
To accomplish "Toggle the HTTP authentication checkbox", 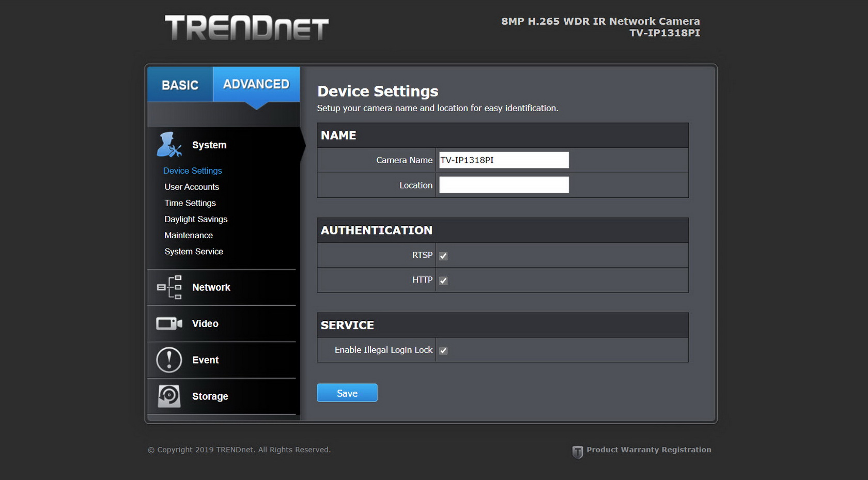I will [x=443, y=281].
